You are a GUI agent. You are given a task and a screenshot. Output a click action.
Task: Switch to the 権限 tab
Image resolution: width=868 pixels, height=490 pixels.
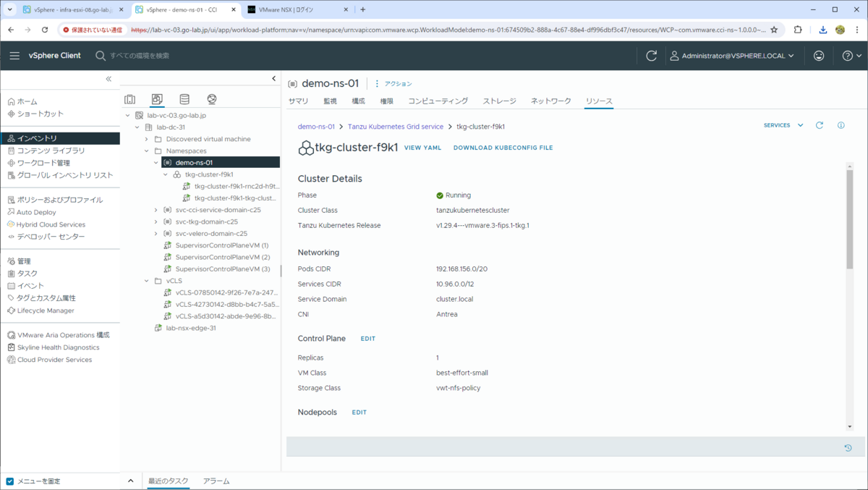[387, 101]
